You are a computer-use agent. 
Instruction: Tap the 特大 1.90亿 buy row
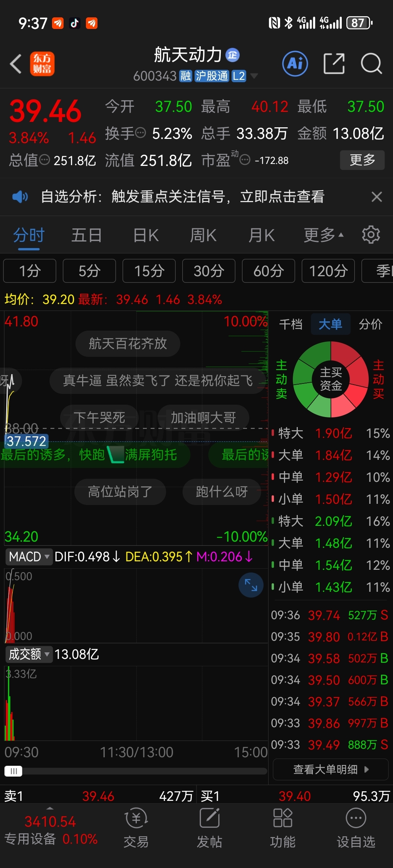pyautogui.click(x=331, y=433)
